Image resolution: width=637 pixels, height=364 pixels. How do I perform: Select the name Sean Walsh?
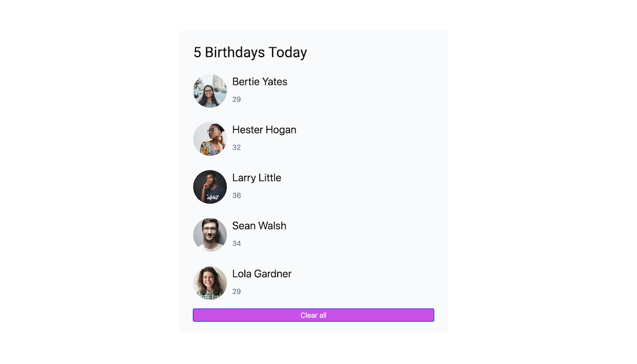[259, 226]
